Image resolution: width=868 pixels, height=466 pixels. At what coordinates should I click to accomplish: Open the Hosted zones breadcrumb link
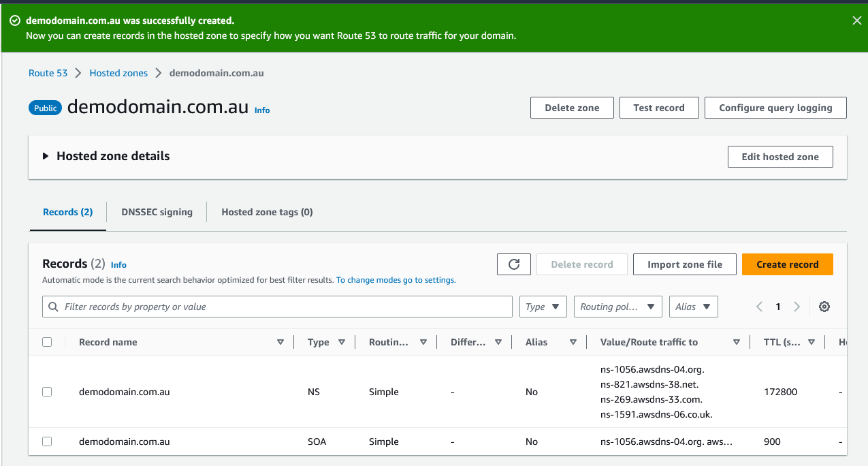(x=118, y=73)
